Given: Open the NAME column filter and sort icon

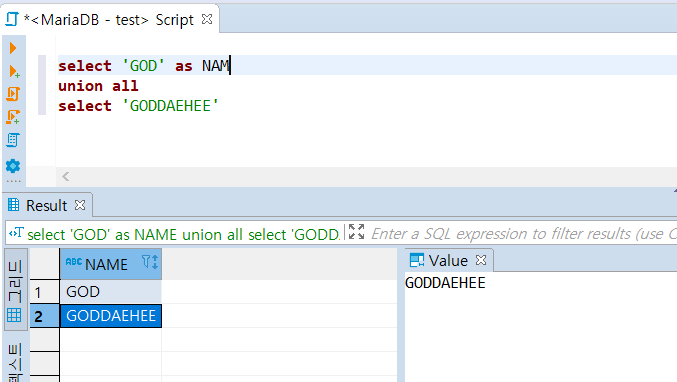Looking at the screenshot, I should 150,262.
